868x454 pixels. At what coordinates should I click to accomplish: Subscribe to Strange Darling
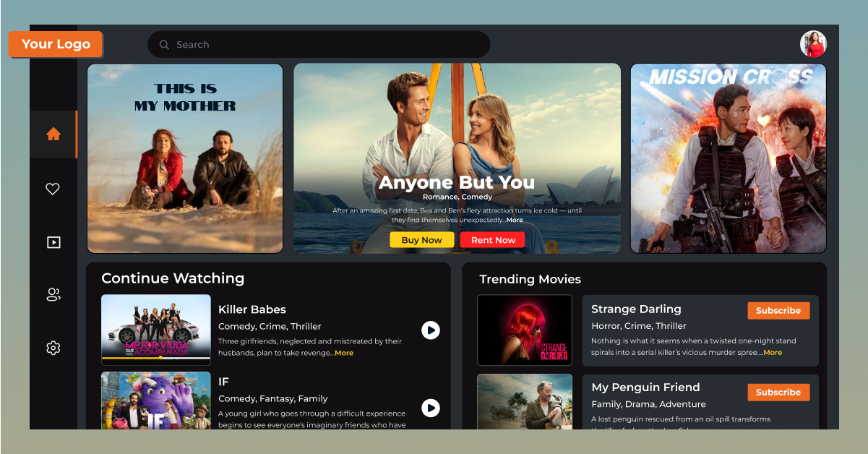(778, 310)
